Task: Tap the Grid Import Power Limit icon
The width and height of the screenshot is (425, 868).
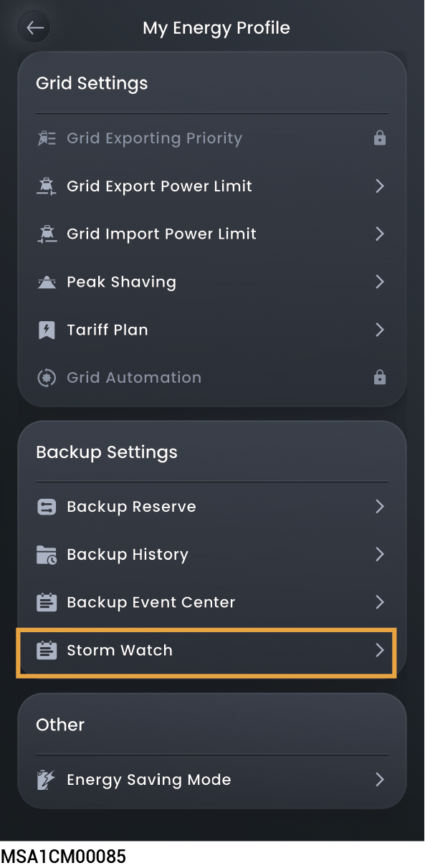Action: coord(47,234)
